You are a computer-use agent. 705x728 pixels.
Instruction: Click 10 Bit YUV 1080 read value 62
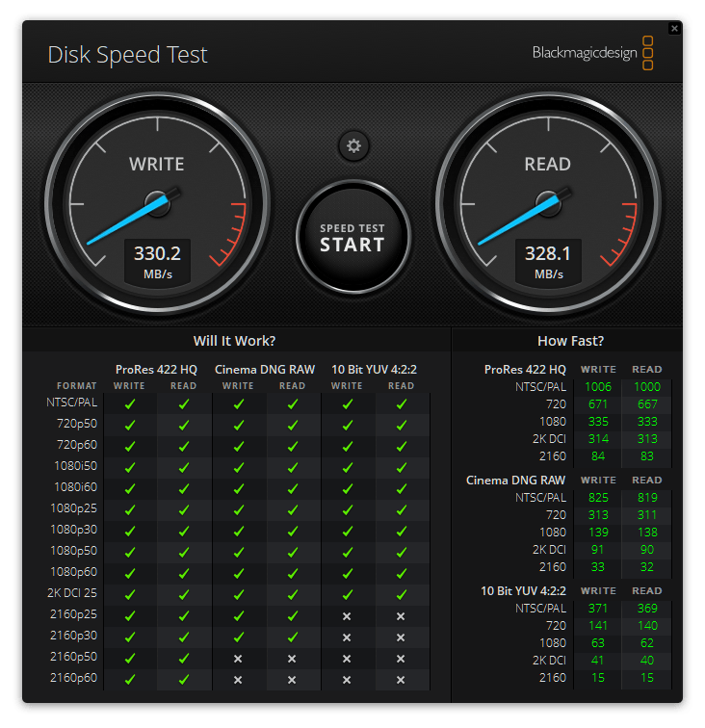pos(647,643)
